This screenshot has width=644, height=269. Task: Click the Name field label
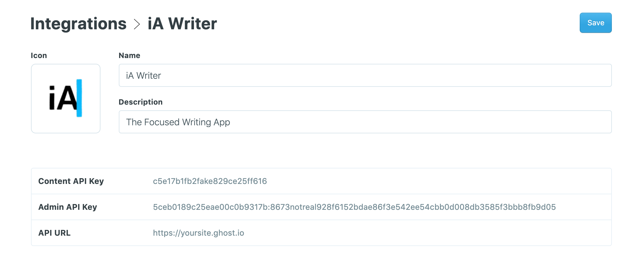point(129,55)
